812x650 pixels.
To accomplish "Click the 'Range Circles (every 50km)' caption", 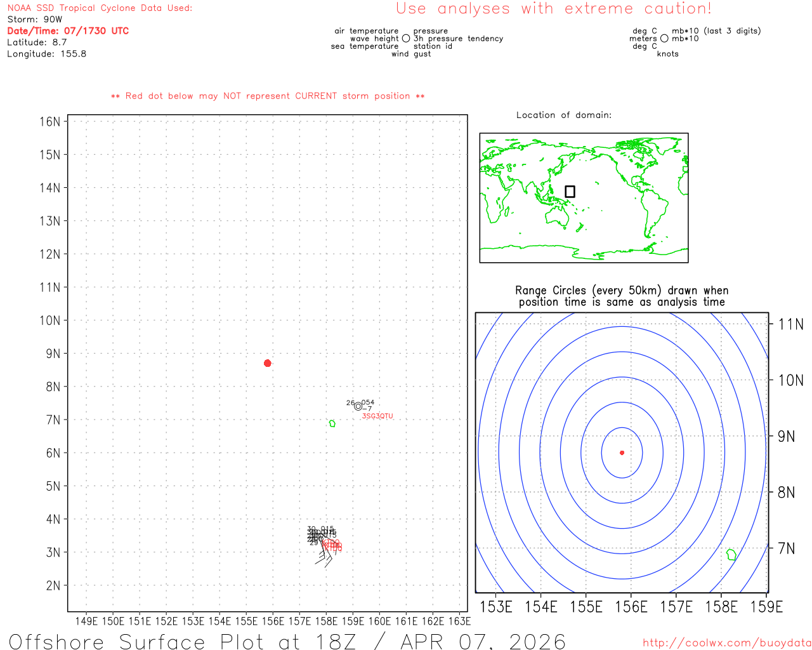I will [622, 296].
